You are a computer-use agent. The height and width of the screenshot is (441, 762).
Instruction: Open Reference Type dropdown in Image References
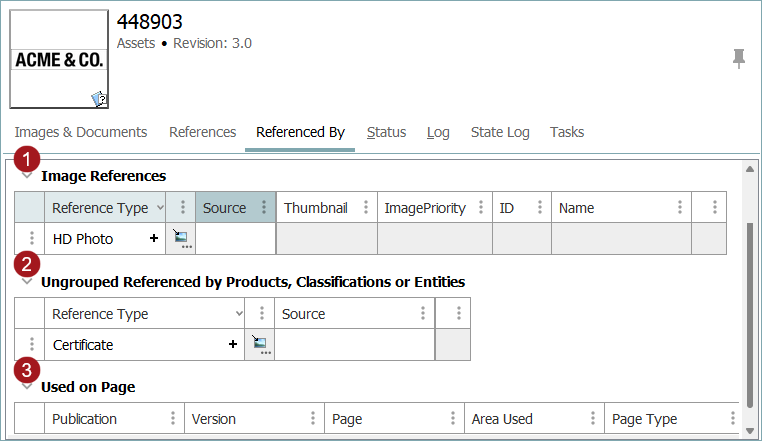click(x=160, y=208)
